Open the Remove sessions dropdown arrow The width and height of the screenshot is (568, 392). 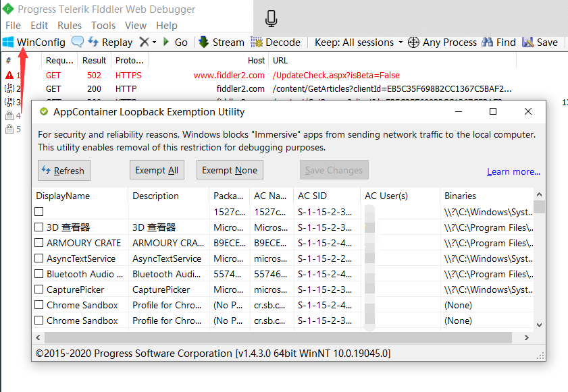(x=154, y=43)
